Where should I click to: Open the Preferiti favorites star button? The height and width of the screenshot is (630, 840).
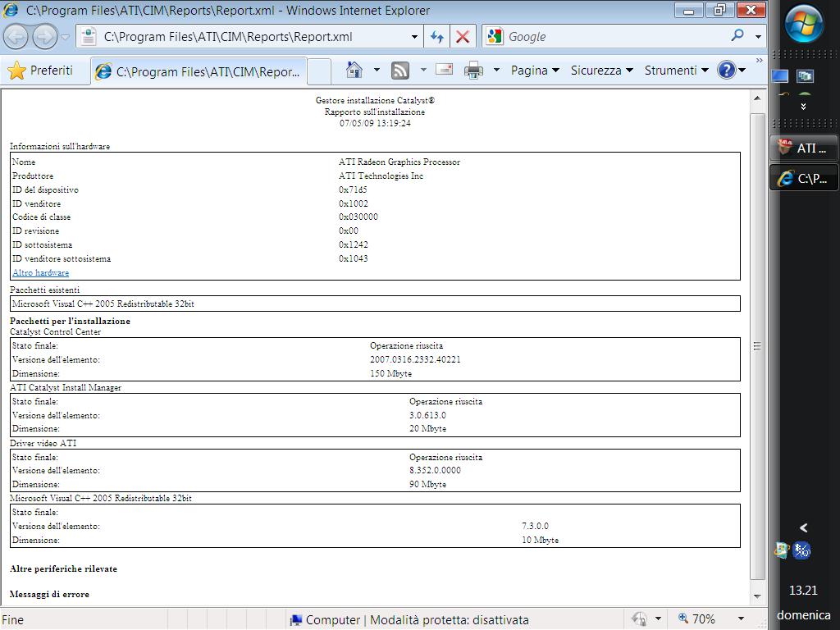pos(40,71)
